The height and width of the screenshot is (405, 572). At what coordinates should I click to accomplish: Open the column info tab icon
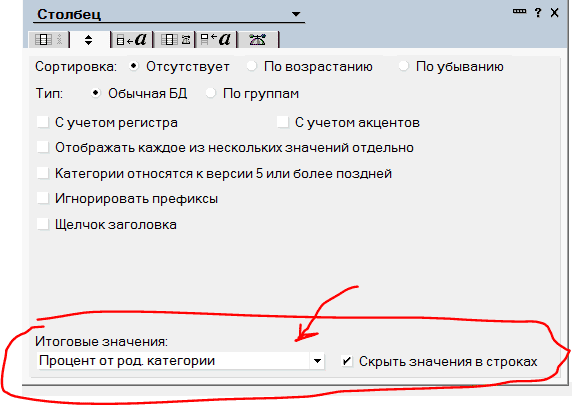click(x=48, y=39)
